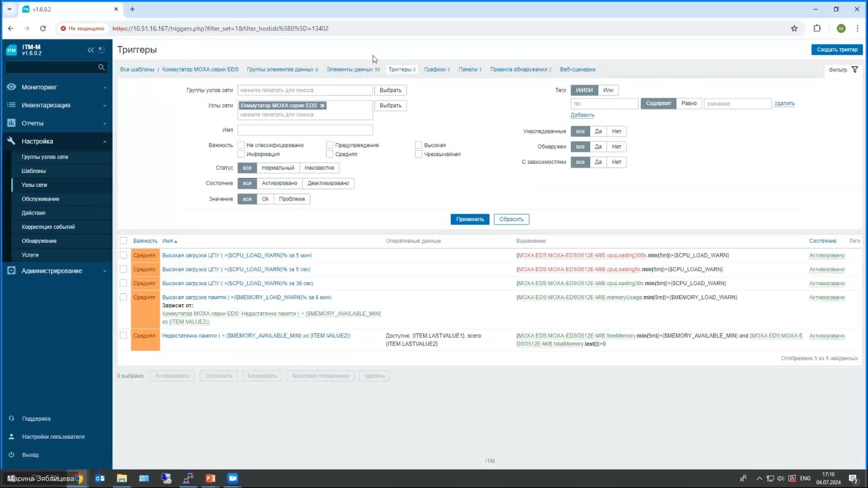This screenshot has width=868, height=488.
Task: Open File Explorer from the taskbar
Action: coord(122,478)
